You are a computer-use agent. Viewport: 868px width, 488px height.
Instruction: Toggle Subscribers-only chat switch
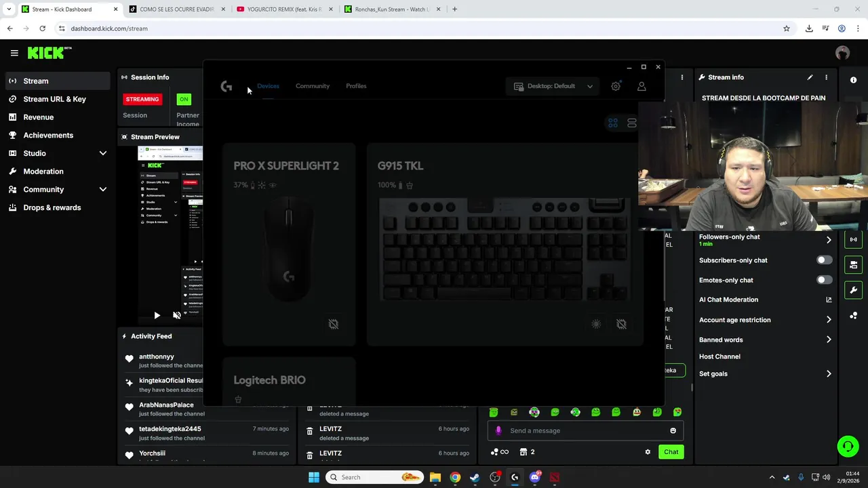click(824, 260)
